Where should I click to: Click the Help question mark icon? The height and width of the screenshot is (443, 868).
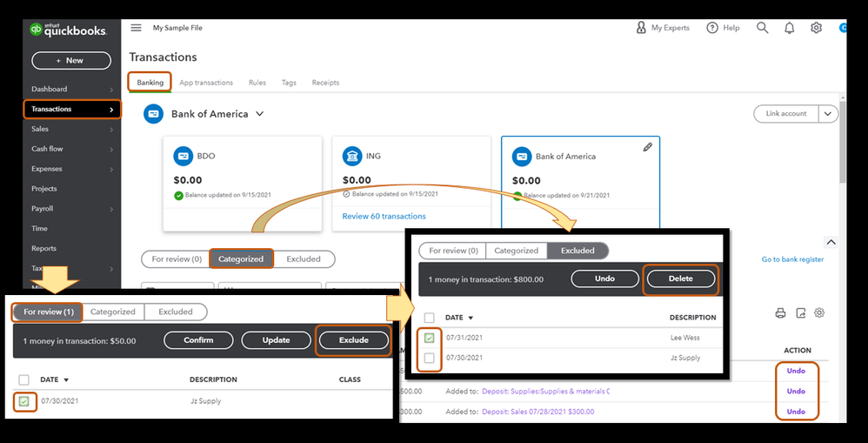pyautogui.click(x=712, y=28)
